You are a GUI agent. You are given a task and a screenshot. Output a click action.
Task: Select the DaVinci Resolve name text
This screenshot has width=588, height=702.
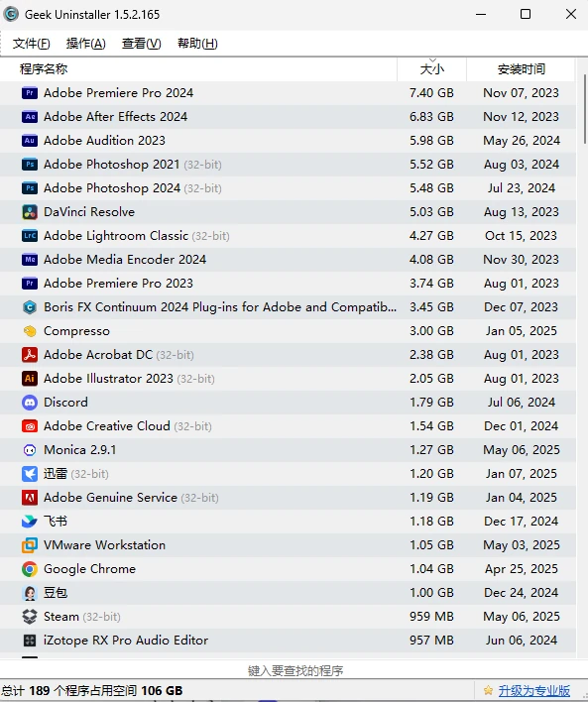pos(89,212)
